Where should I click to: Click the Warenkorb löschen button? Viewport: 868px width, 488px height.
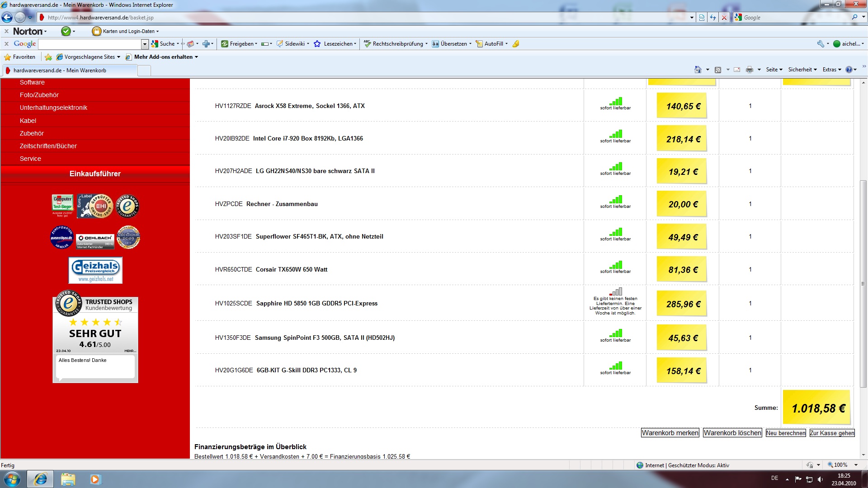pyautogui.click(x=732, y=433)
